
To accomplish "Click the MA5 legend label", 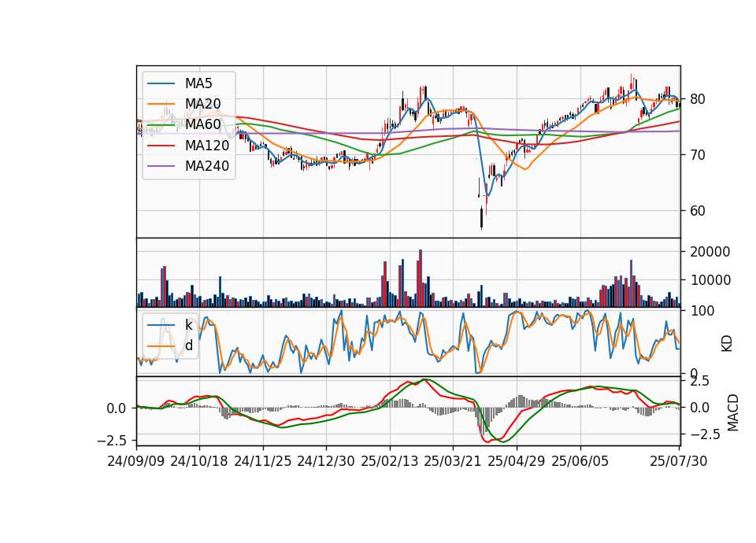I will 198,83.
